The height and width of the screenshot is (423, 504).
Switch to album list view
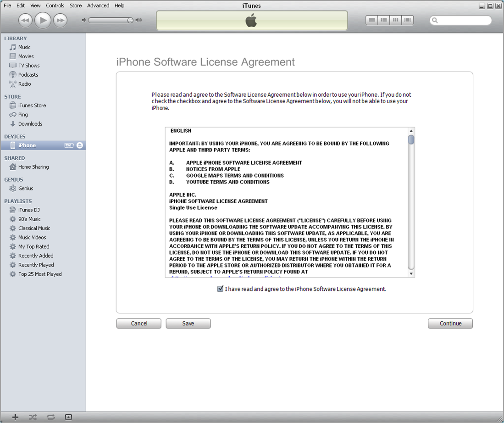tap(383, 20)
